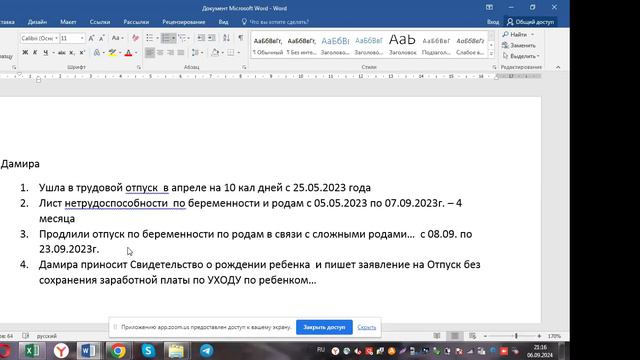640x360 pixels.
Task: Open Skype from taskbar
Action: (148, 351)
